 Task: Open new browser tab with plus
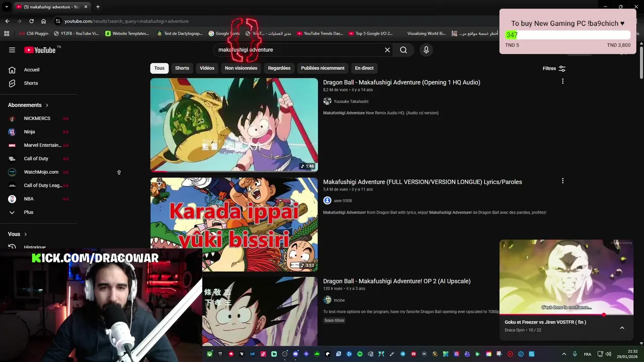(98, 7)
